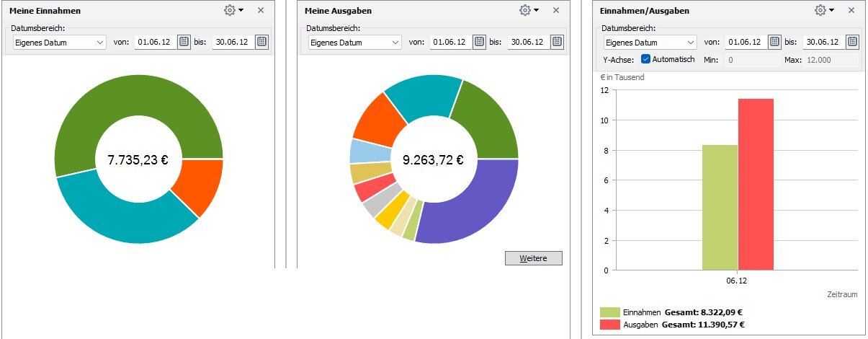Click the 'von' date field in Meine Einnahmen
The height and width of the screenshot is (339, 868).
tap(153, 42)
